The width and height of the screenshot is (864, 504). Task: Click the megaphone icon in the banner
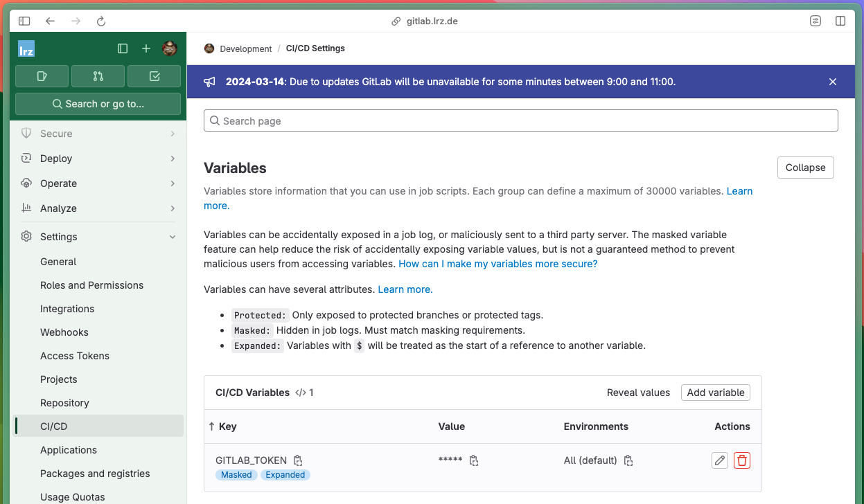(209, 82)
